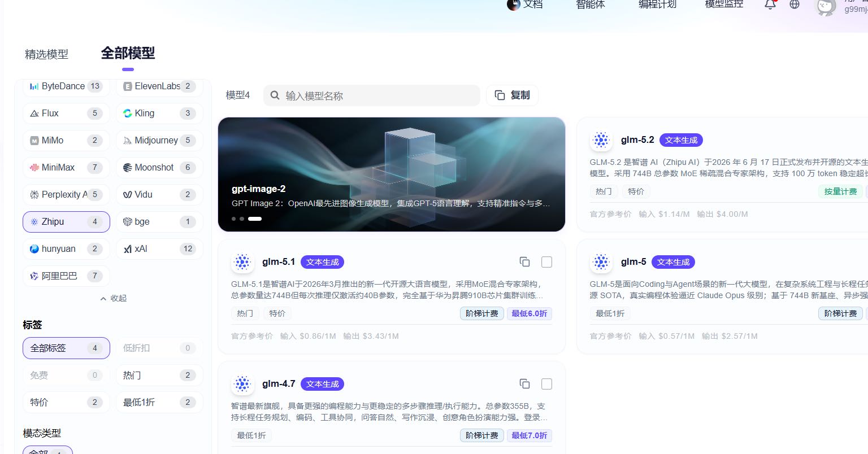This screenshot has width=868, height=454.
Task: Filter by xAI provider
Action: [159, 249]
